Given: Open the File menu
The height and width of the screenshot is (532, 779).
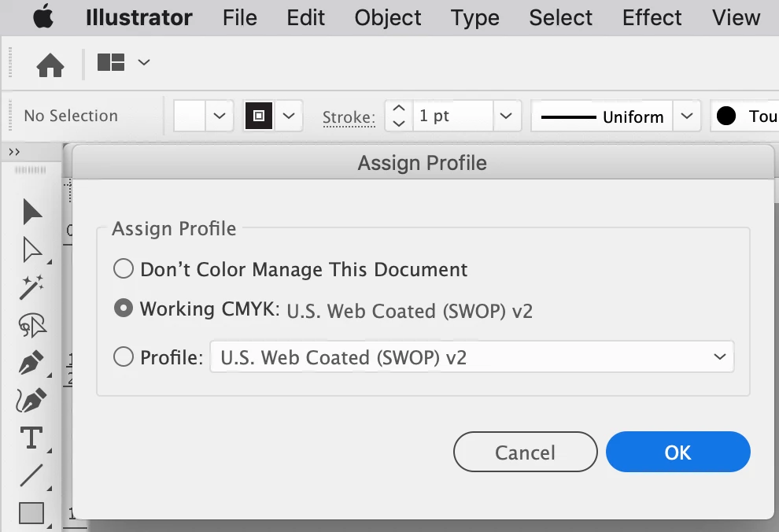Looking at the screenshot, I should pos(239,18).
